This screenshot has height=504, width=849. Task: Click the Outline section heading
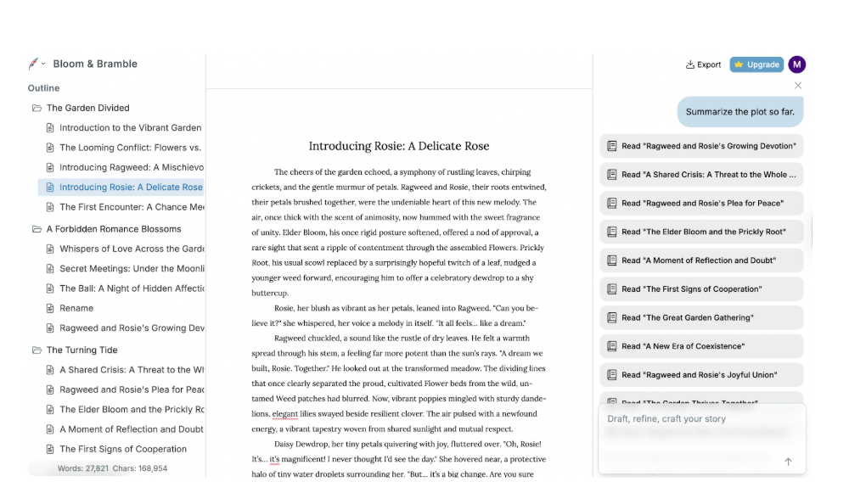point(44,88)
